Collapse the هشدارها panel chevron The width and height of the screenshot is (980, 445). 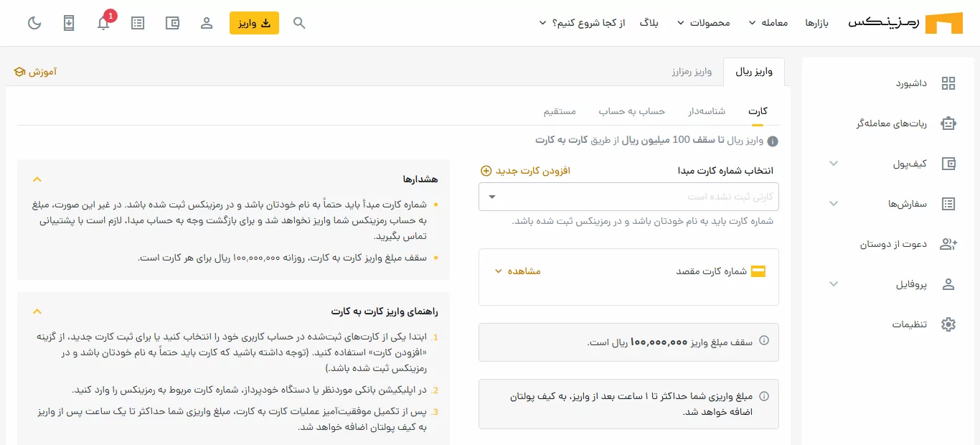pos(37,179)
